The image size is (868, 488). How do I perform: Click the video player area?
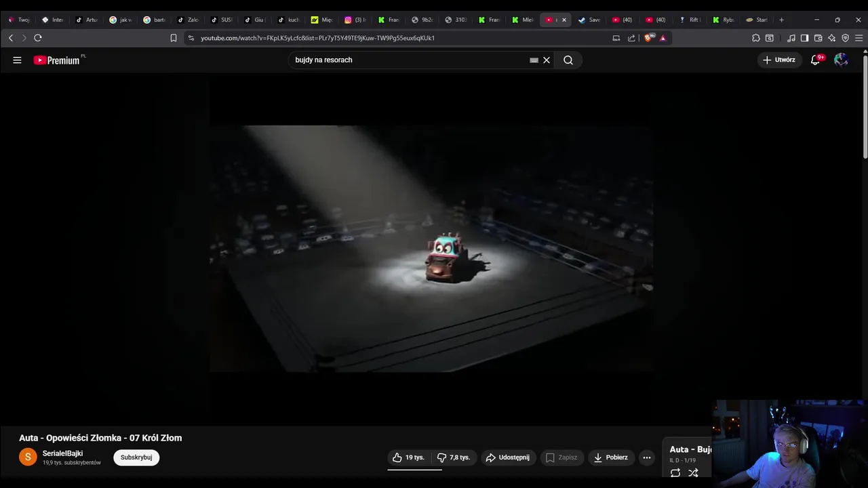[431, 248]
